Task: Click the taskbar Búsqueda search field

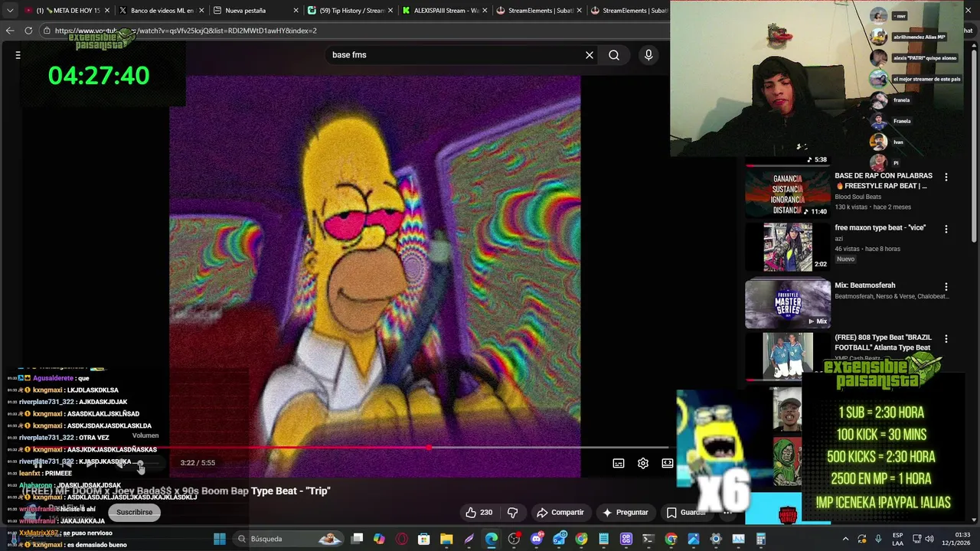Action: pos(289,539)
